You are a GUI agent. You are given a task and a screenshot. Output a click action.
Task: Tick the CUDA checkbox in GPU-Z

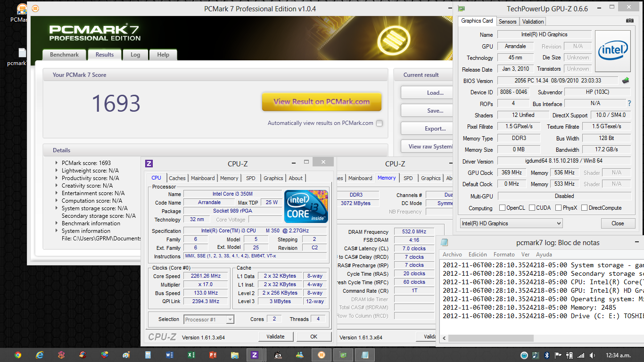point(532,208)
